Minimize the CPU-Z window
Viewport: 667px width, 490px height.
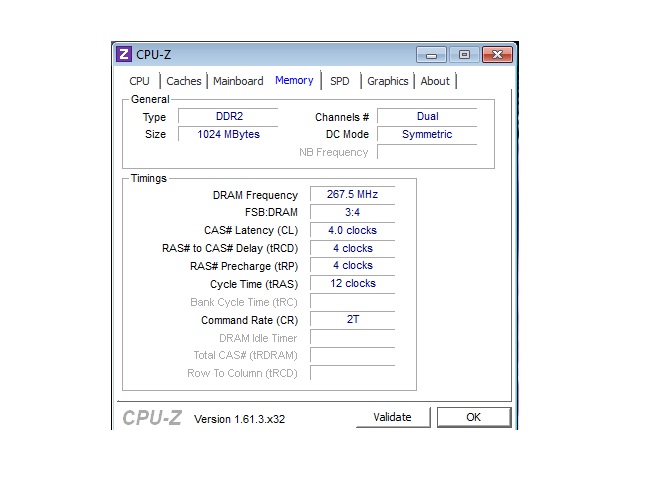click(431, 55)
